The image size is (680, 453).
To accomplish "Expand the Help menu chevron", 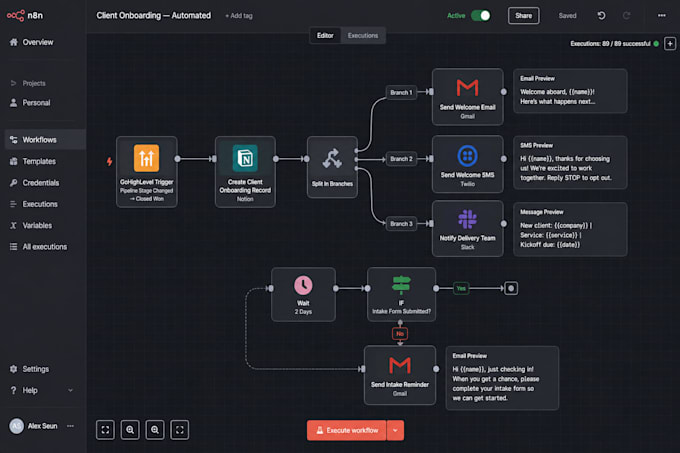I will pyautogui.click(x=70, y=390).
